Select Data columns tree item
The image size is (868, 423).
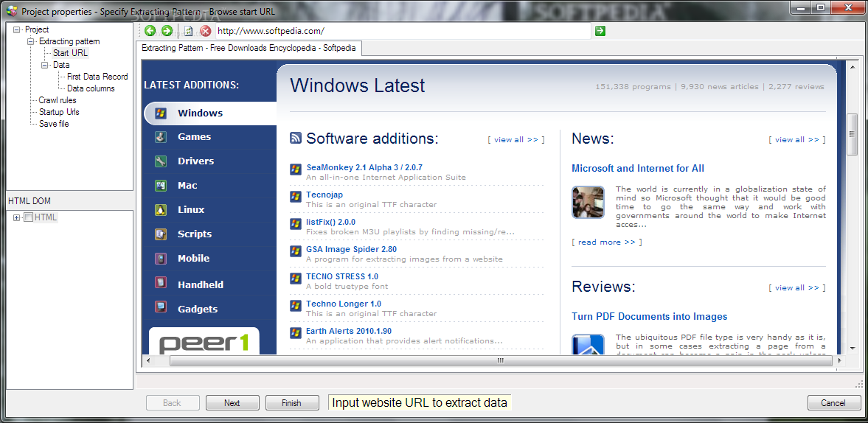(x=91, y=88)
